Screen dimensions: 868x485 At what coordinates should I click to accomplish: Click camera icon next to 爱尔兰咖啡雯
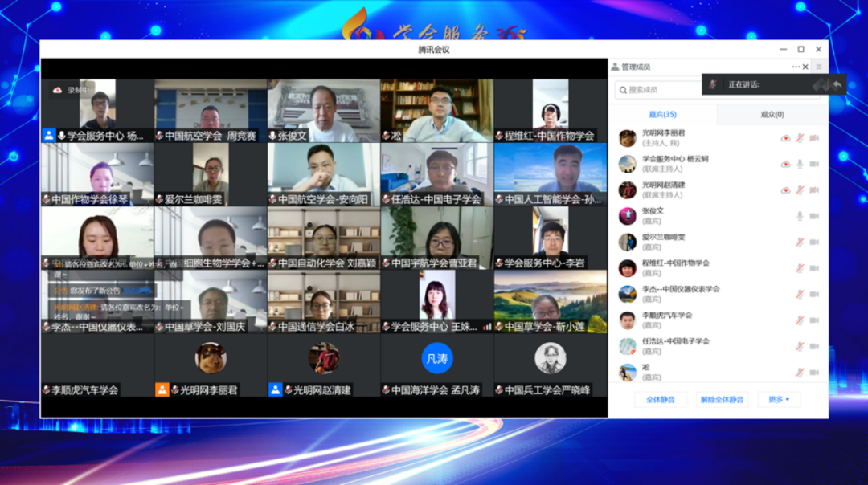pos(814,242)
